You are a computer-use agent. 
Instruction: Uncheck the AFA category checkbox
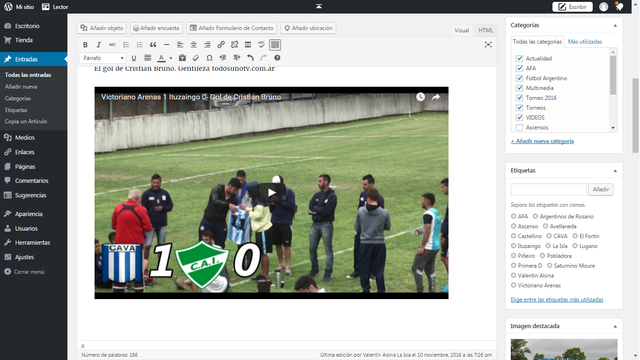pos(519,68)
